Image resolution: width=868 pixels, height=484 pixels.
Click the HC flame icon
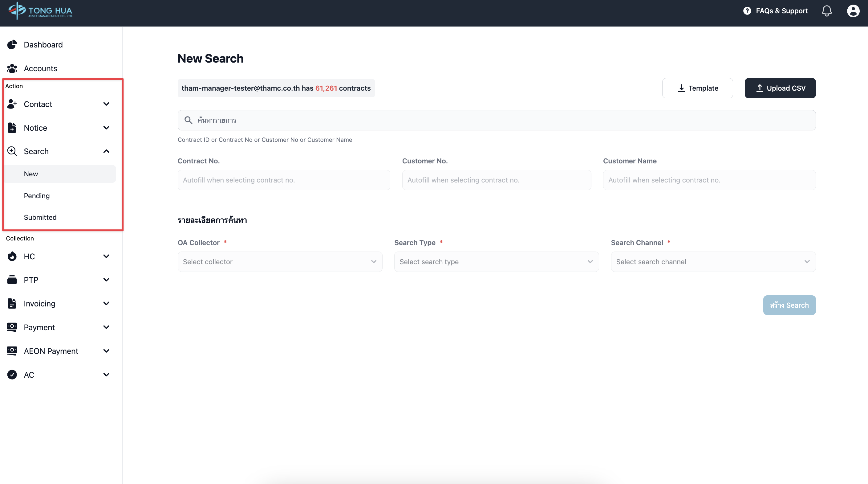12,256
